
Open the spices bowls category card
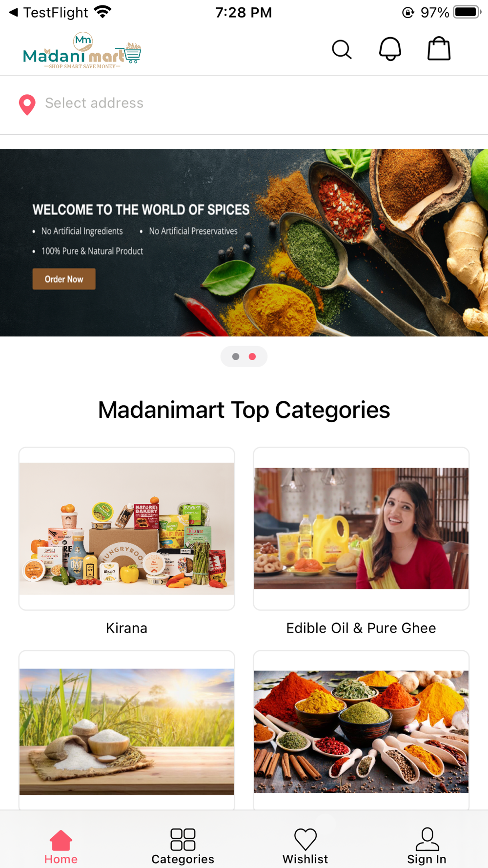pos(361,730)
